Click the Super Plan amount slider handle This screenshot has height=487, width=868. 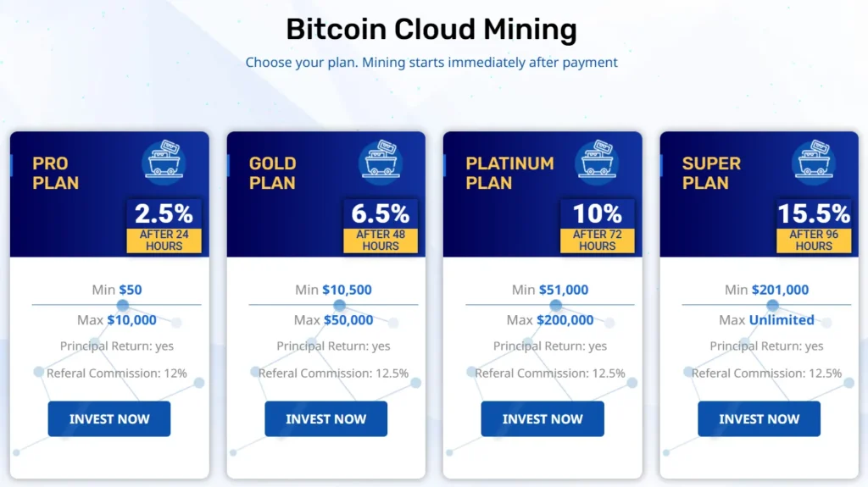(772, 305)
